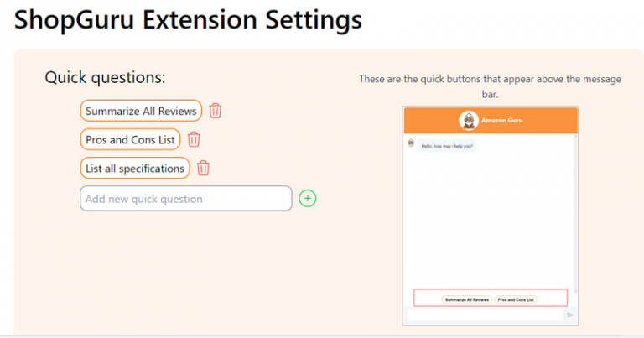Image resolution: width=644 pixels, height=338 pixels.
Task: Click Summarize All Reviews button in chat preview
Action: (x=466, y=299)
